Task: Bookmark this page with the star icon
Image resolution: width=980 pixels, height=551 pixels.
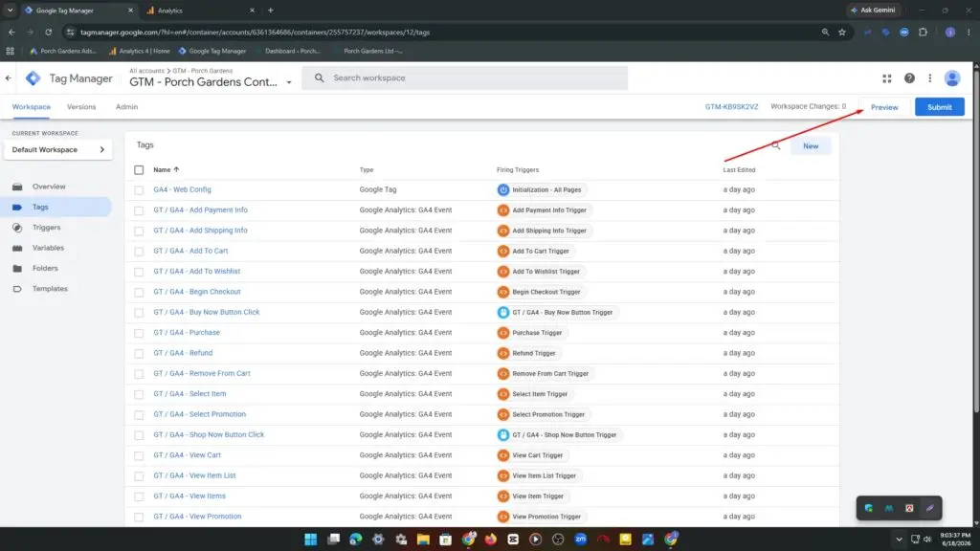Action: [842, 32]
